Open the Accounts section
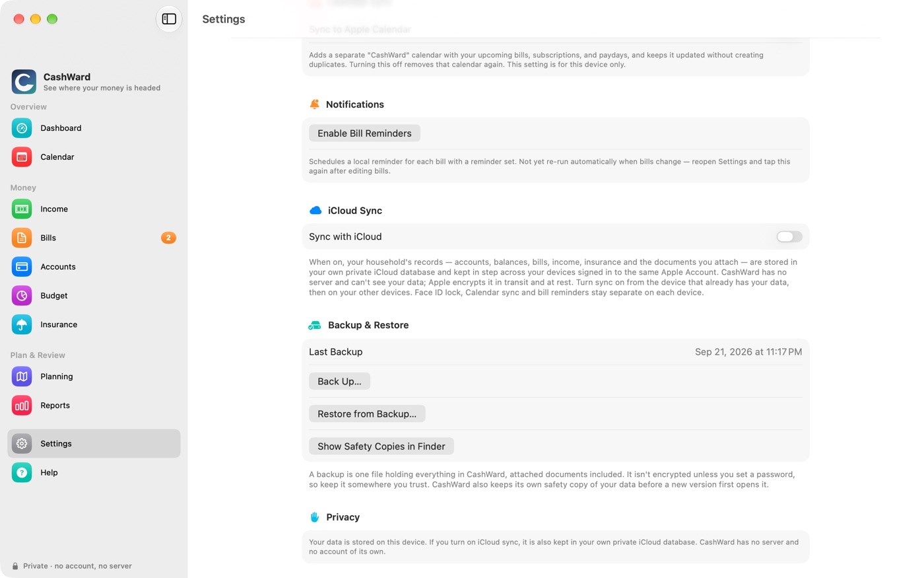The image size is (924, 578). pyautogui.click(x=94, y=267)
